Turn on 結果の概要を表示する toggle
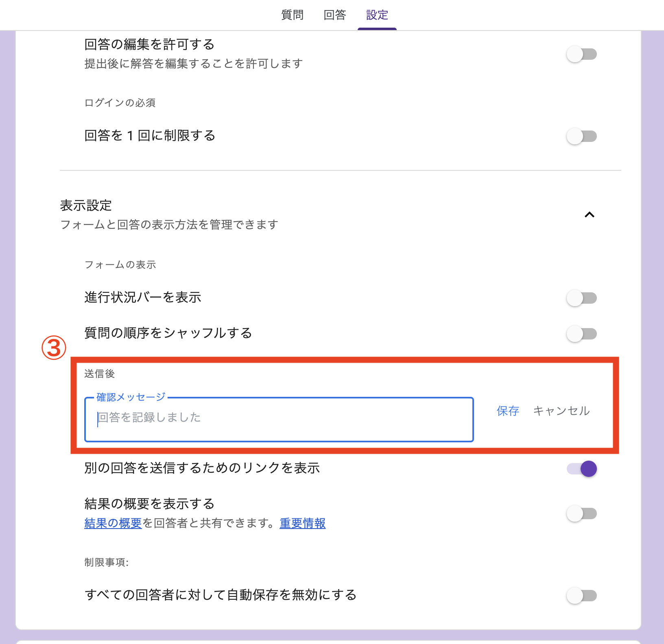This screenshot has height=644, width=664. (581, 513)
